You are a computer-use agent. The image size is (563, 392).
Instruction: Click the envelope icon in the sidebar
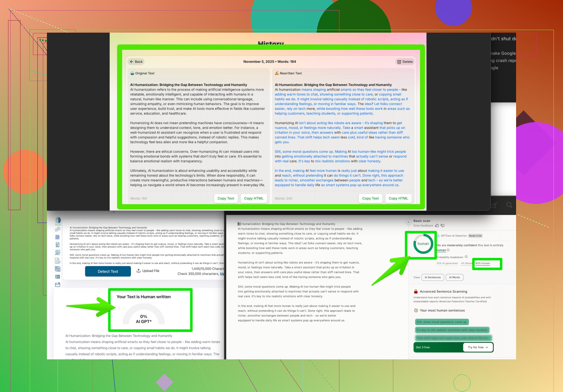coord(58,285)
